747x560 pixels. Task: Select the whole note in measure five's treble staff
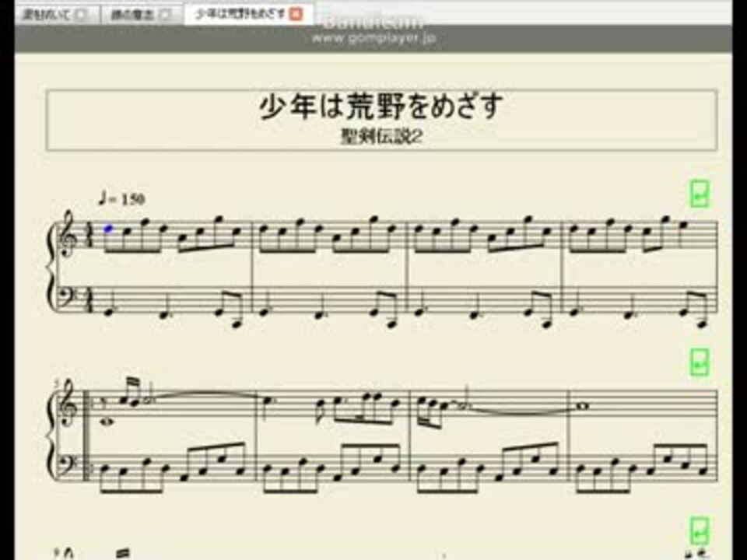109,421
